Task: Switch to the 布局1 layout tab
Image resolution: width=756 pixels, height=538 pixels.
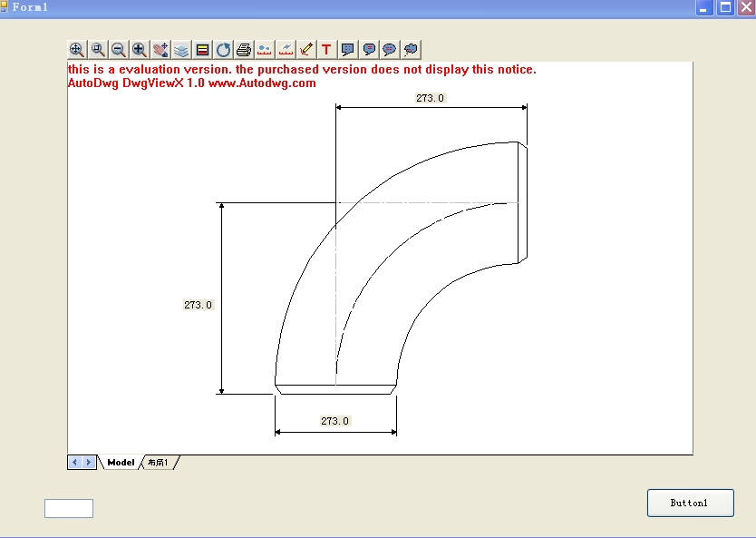Action: pyautogui.click(x=158, y=463)
